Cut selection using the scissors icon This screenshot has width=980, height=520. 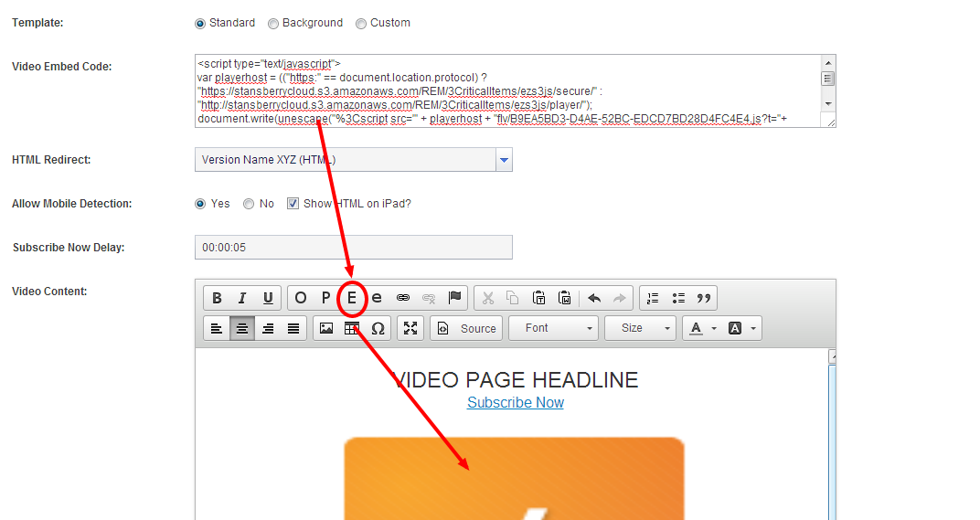[x=487, y=298]
